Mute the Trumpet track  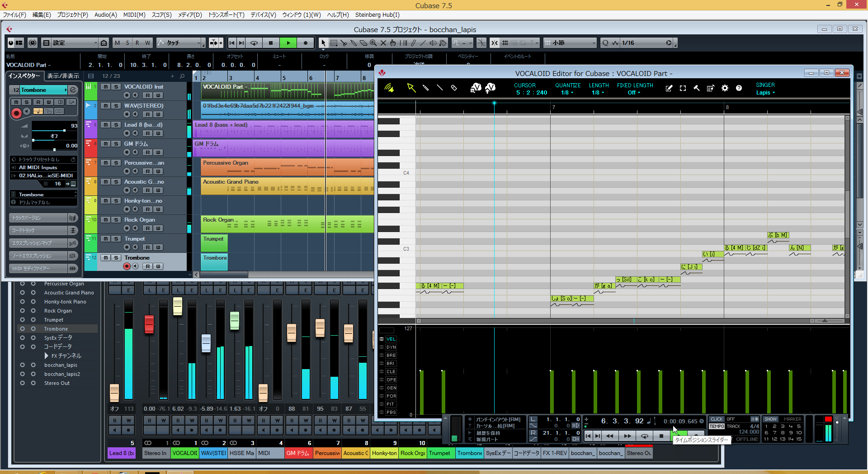point(105,239)
